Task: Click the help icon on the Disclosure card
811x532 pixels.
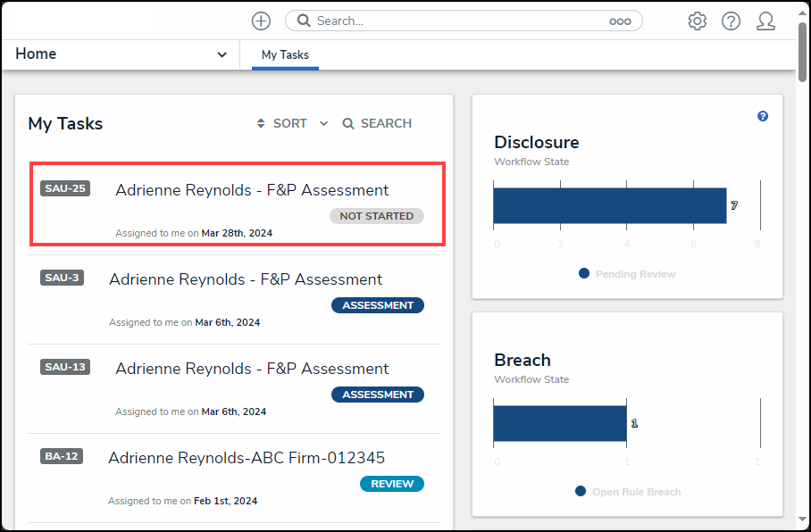Action: pyautogui.click(x=762, y=116)
